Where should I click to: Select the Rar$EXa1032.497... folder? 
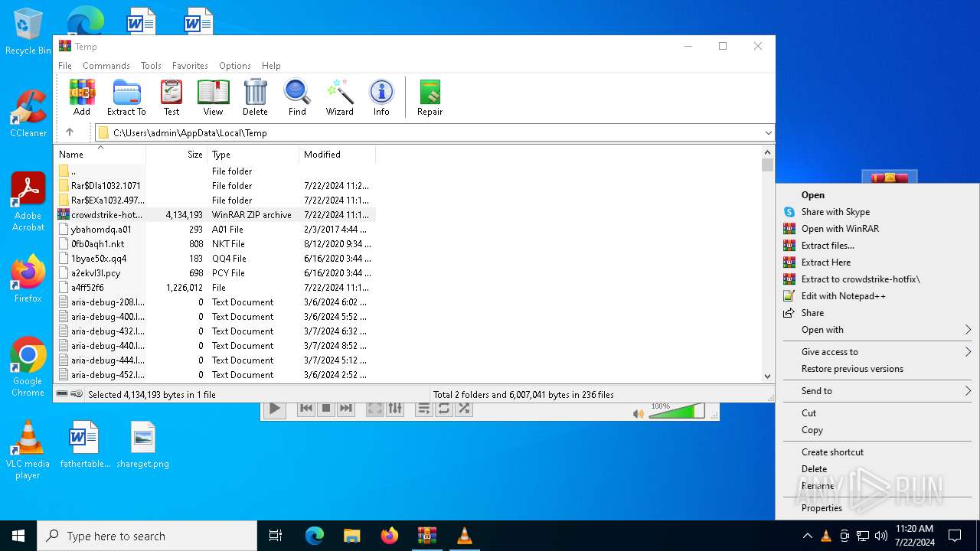(x=215, y=201)
